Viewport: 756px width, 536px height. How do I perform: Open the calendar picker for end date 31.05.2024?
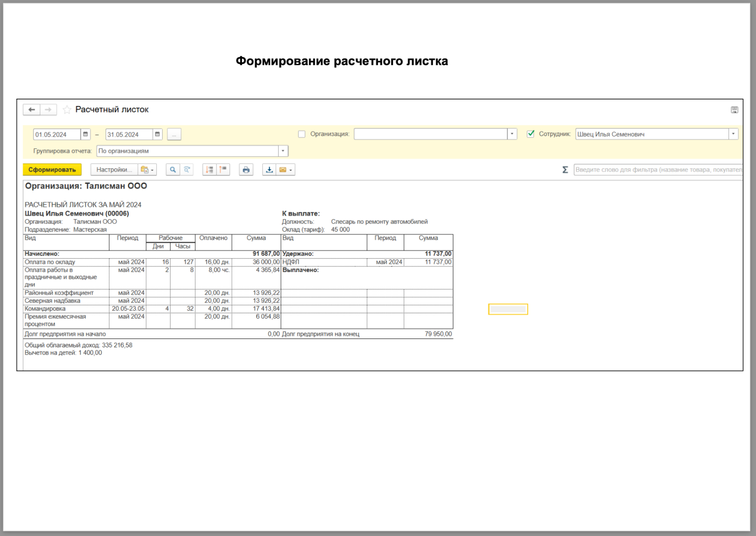pos(157,135)
